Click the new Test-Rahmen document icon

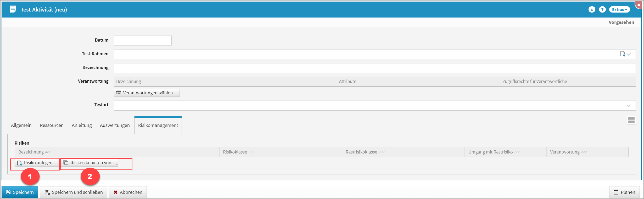[x=623, y=54]
